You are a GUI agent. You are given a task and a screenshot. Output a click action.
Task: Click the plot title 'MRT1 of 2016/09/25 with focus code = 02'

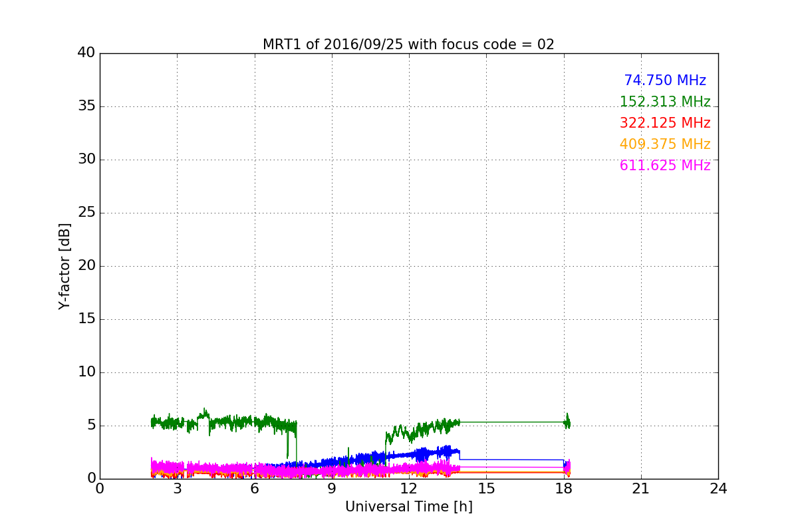(408, 45)
